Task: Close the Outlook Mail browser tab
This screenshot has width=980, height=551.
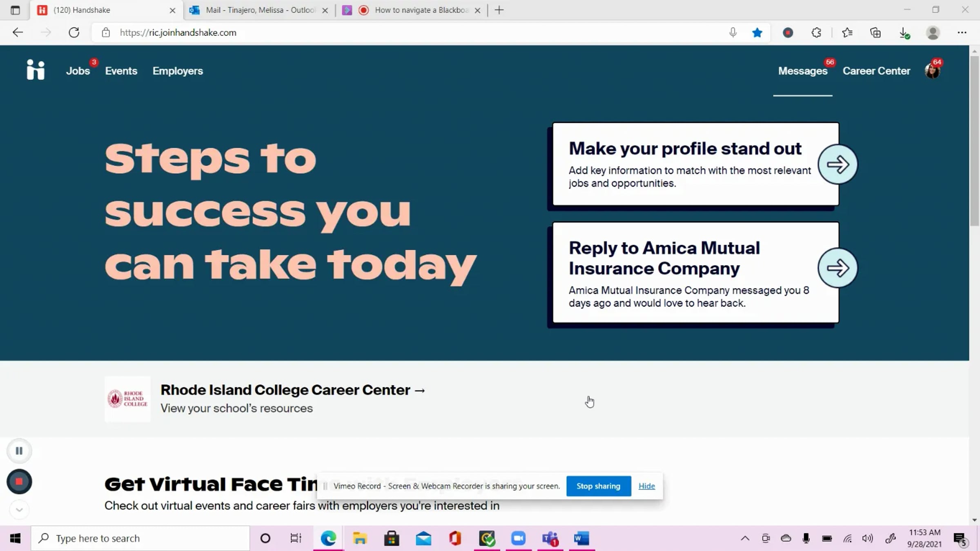Action: point(325,10)
